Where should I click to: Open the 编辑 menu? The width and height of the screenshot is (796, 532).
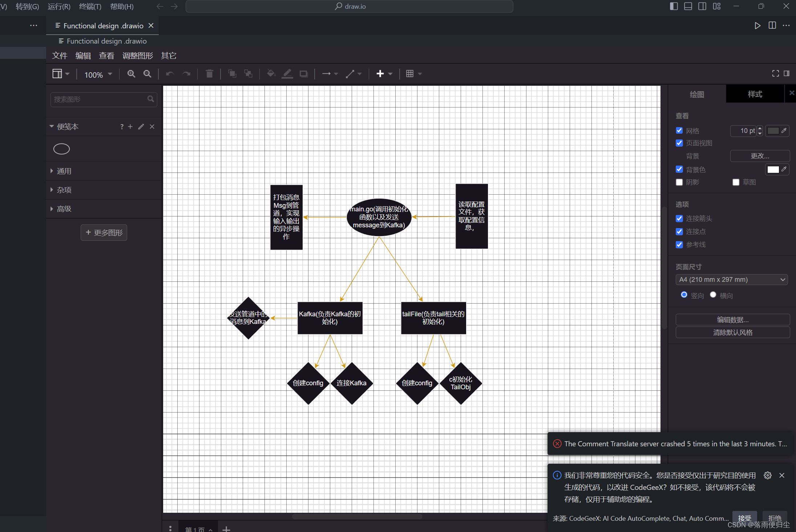tap(83, 56)
